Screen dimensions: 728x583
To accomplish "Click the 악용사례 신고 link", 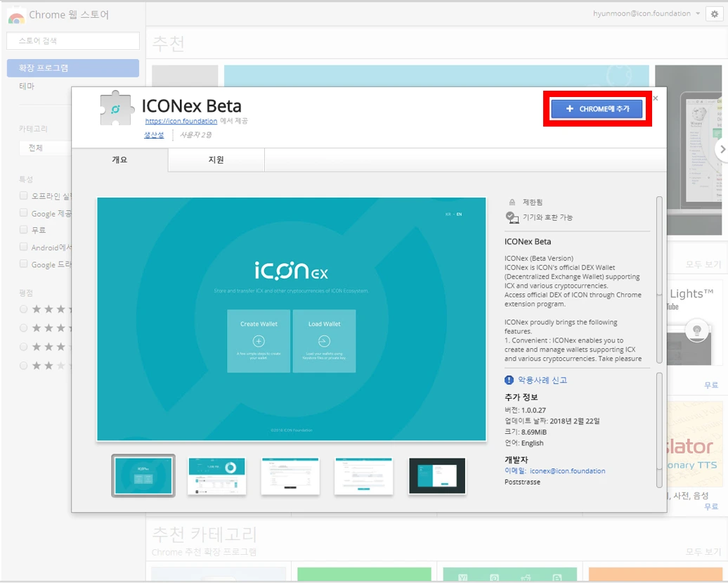I will click(x=542, y=380).
